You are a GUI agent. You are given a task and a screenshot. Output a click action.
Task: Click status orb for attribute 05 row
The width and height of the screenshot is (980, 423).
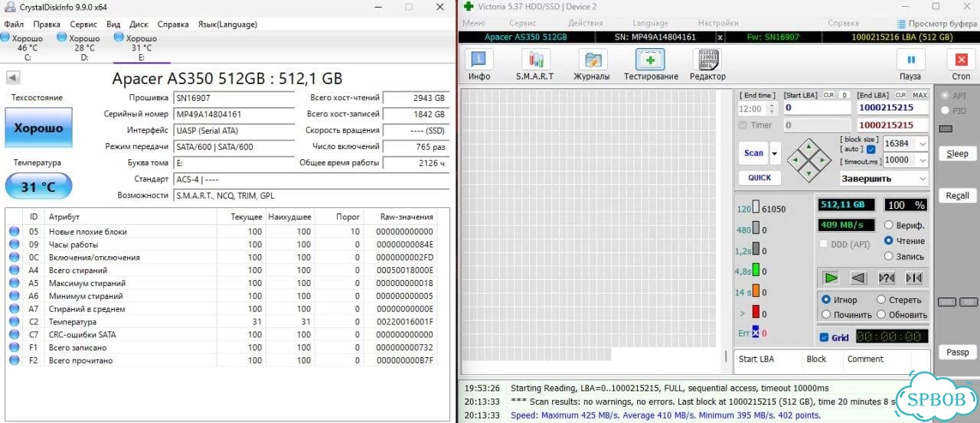(14, 232)
